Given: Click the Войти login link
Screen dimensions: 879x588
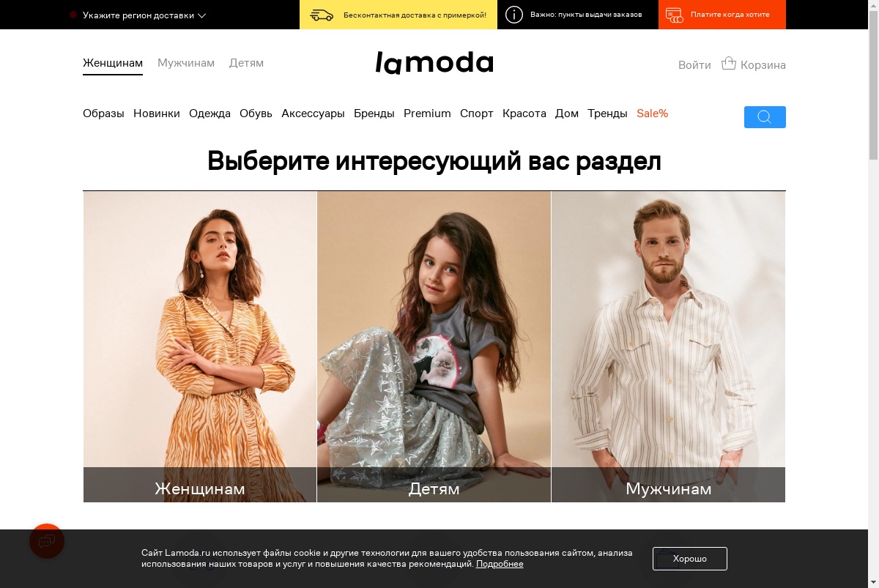Looking at the screenshot, I should [x=694, y=65].
